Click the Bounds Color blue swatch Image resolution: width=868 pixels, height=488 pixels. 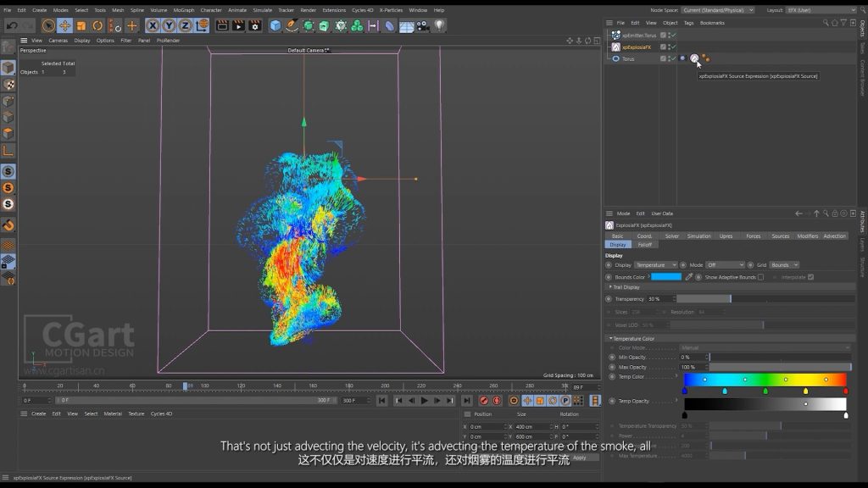pyautogui.click(x=666, y=277)
